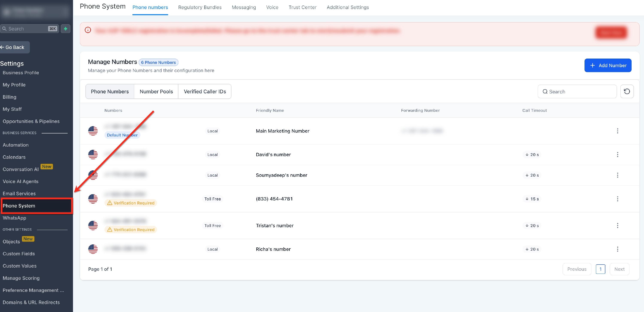Open the three-dot menu for Soumyadeep's number
Viewport: 644px width, 312px height.
(618, 175)
